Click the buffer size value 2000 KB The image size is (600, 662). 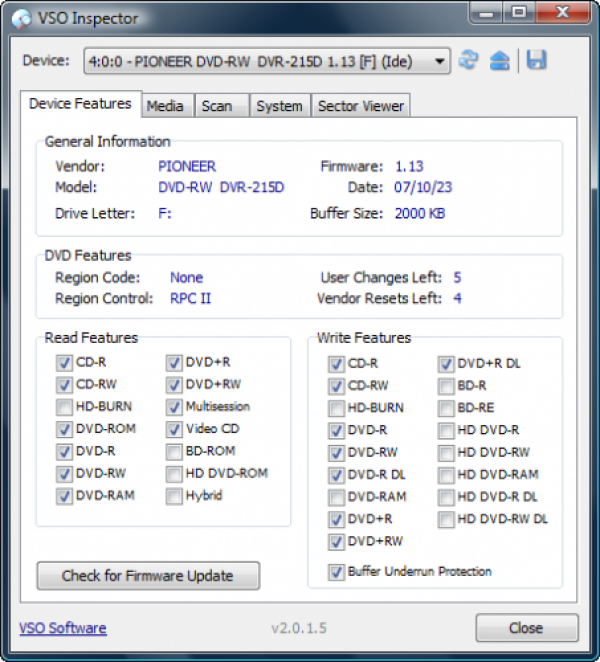click(420, 214)
